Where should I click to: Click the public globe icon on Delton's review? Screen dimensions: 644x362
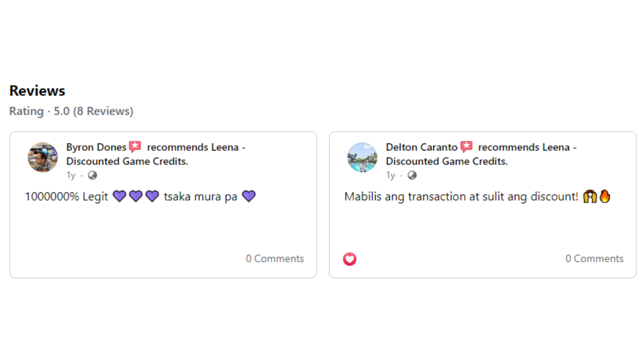pos(412,175)
